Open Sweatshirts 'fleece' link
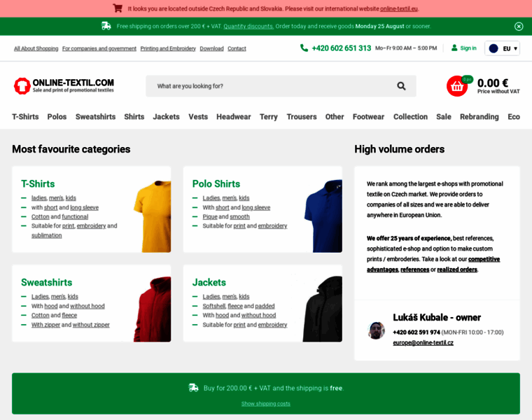This screenshot has width=532, height=420. (x=69, y=315)
